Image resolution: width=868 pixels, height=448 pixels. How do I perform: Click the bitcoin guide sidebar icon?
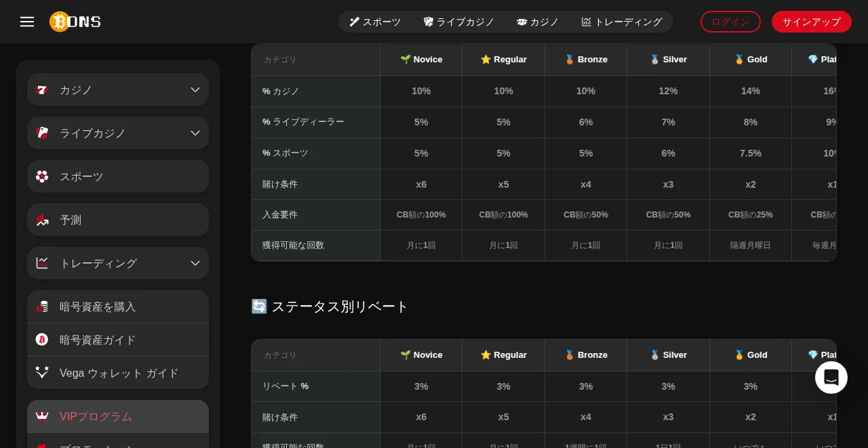coord(42,340)
